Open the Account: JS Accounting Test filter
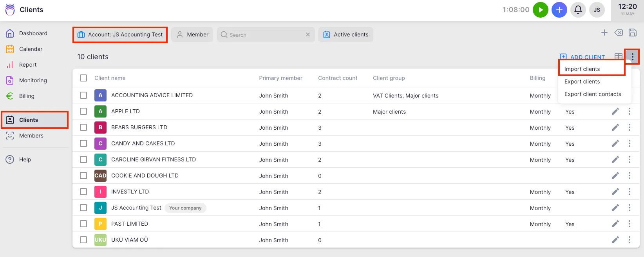The height and width of the screenshot is (257, 644). click(120, 34)
